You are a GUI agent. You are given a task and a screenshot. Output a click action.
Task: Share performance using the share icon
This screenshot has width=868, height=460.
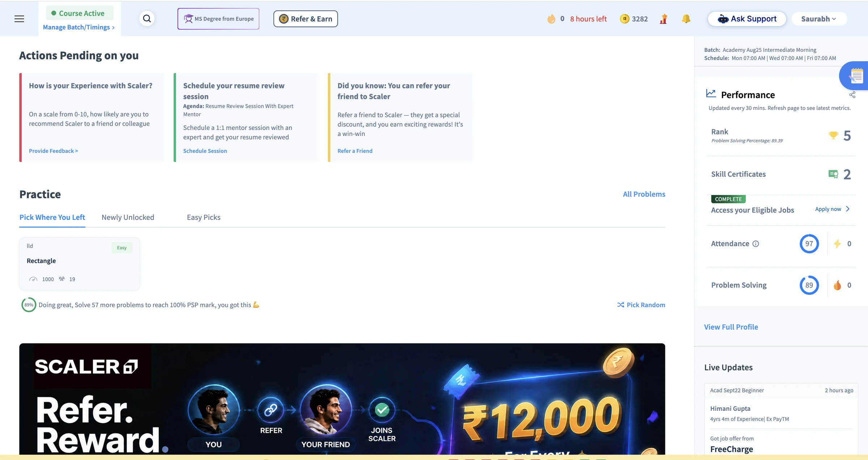pyautogui.click(x=852, y=95)
